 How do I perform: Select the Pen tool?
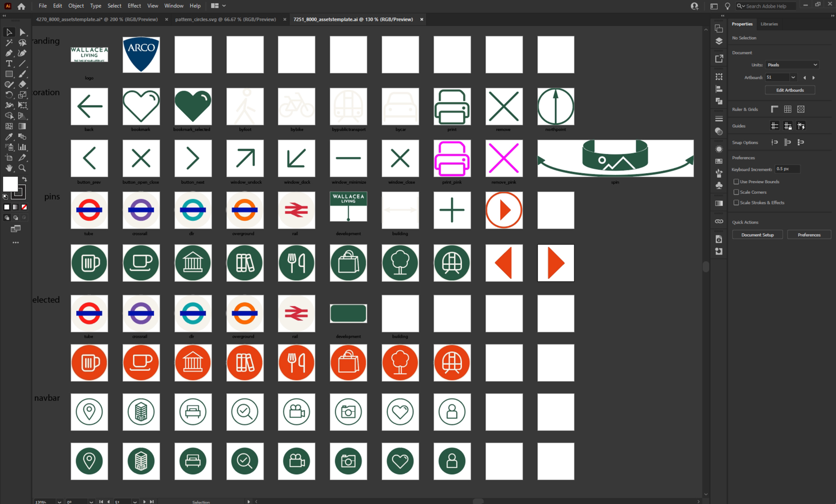click(x=9, y=53)
